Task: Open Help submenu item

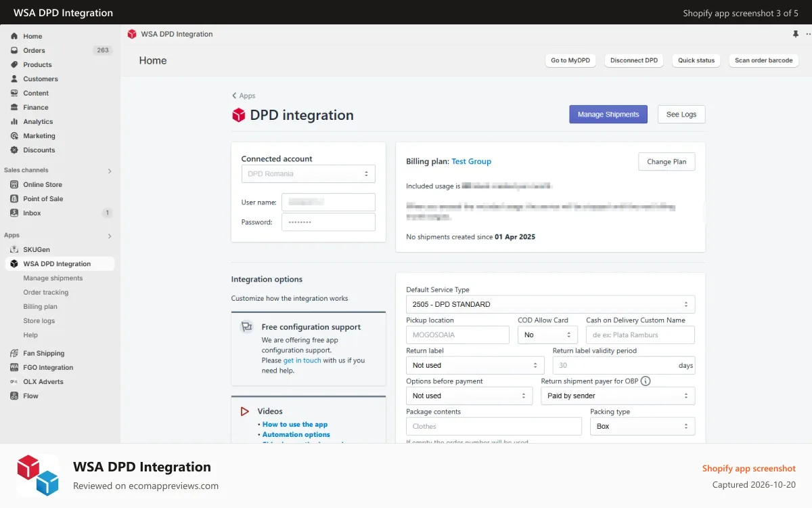Action: point(30,335)
